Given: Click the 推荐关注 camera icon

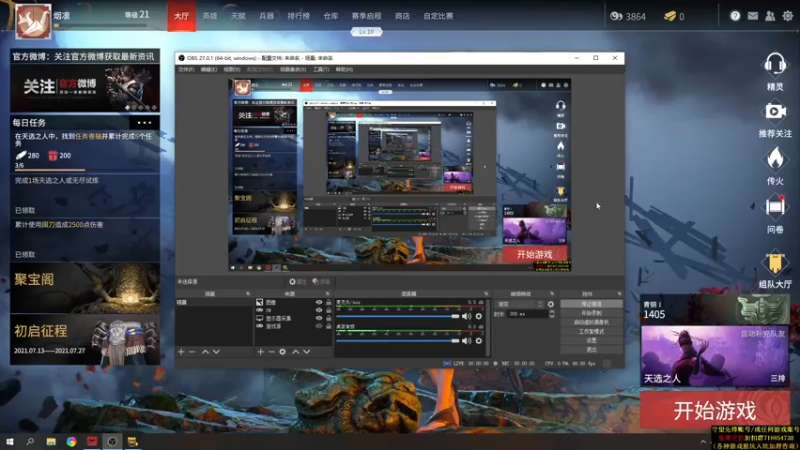Looking at the screenshot, I should click(x=775, y=112).
